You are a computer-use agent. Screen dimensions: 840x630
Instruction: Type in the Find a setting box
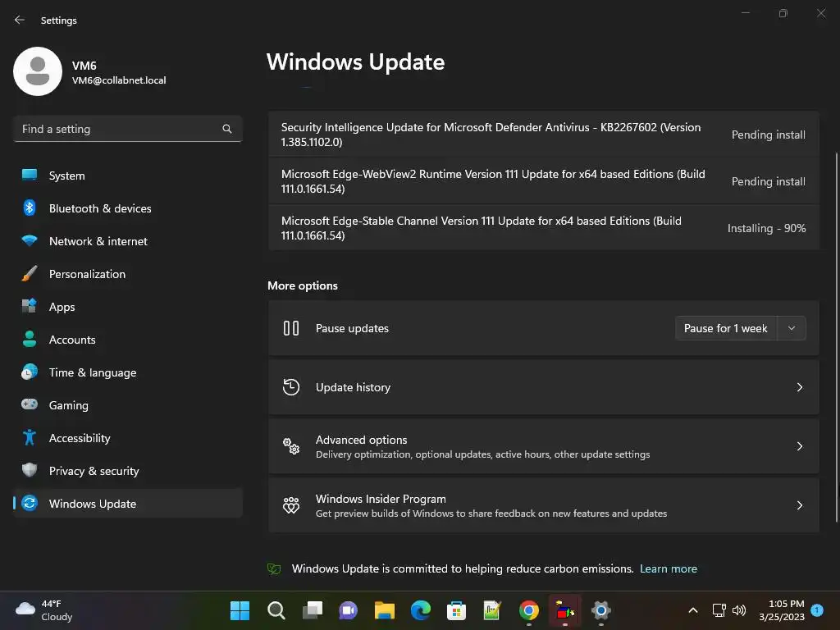click(x=127, y=129)
